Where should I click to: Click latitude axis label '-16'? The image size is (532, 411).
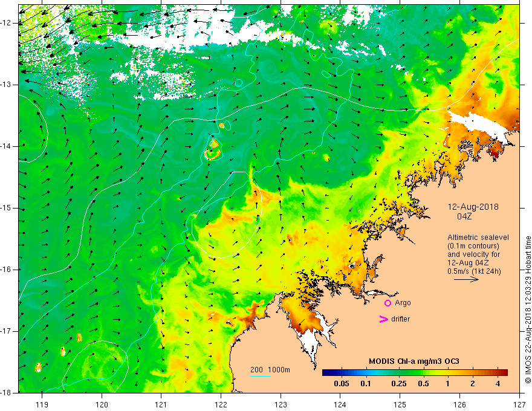7,270
